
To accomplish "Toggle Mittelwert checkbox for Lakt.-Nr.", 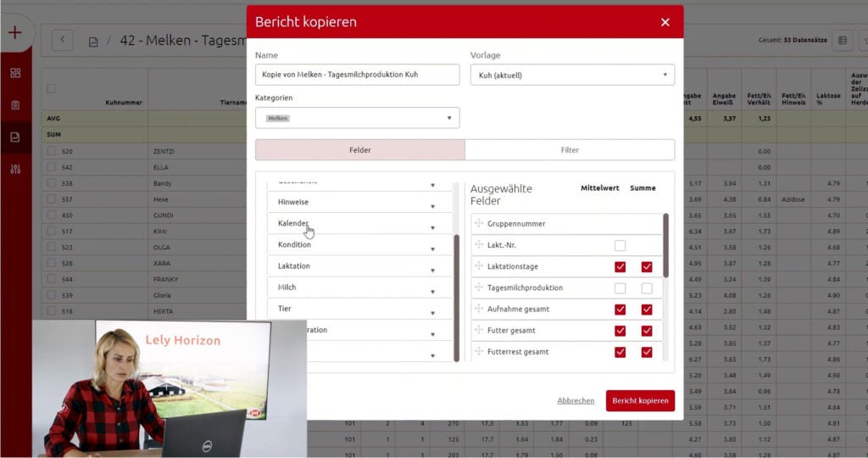I will pyautogui.click(x=620, y=245).
